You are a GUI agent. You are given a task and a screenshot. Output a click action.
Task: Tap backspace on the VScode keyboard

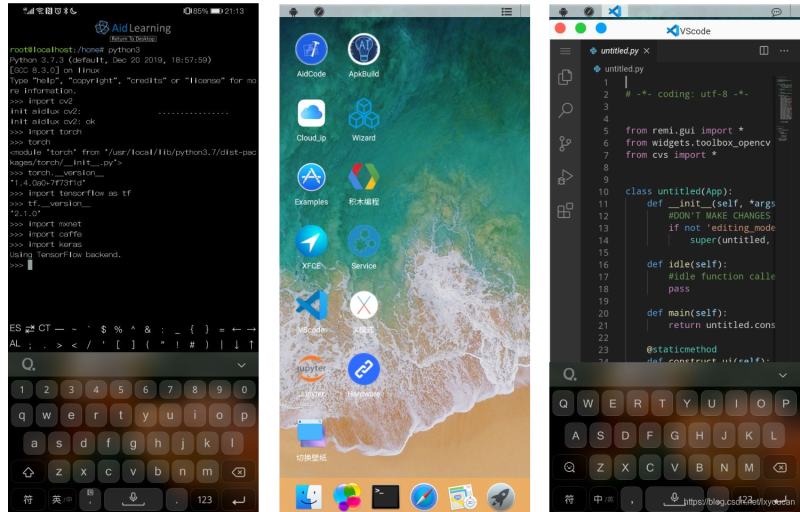[x=779, y=467]
